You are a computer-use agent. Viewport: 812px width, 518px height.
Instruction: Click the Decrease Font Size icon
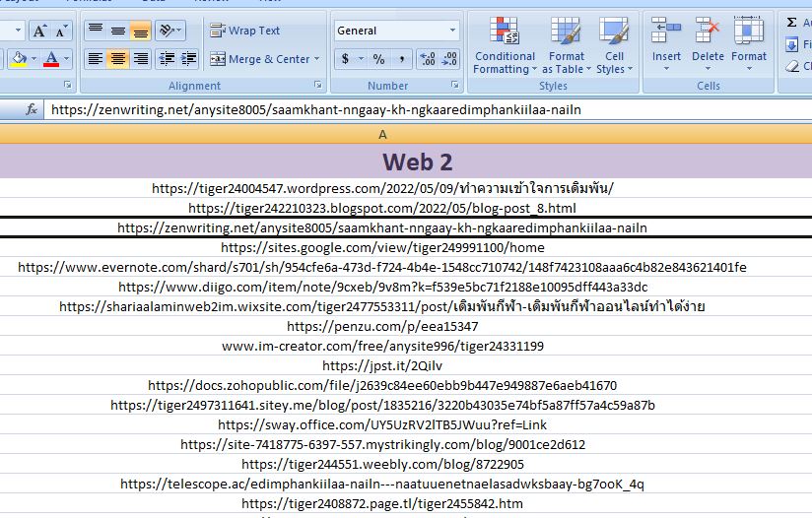[x=61, y=32]
